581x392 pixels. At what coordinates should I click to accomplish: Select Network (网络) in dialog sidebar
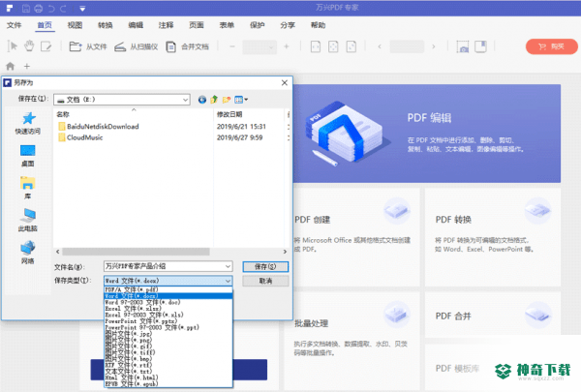coord(28,253)
